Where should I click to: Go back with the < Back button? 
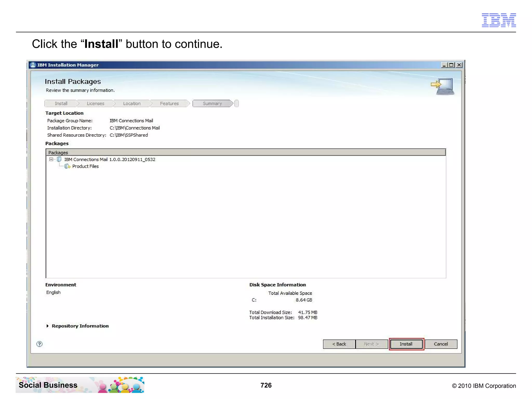(339, 344)
